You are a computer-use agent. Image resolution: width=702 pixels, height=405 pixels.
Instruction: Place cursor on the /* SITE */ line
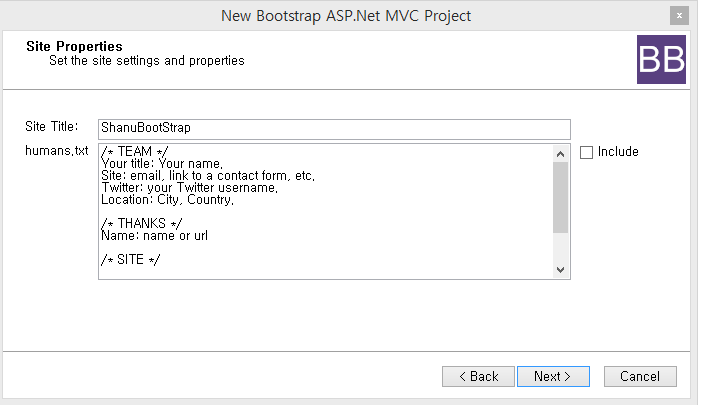pyautogui.click(x=130, y=259)
